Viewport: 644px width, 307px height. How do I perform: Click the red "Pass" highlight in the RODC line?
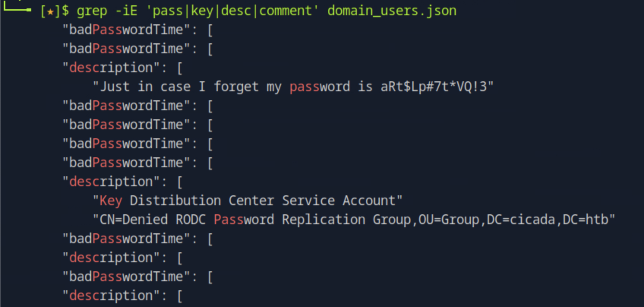(x=228, y=220)
